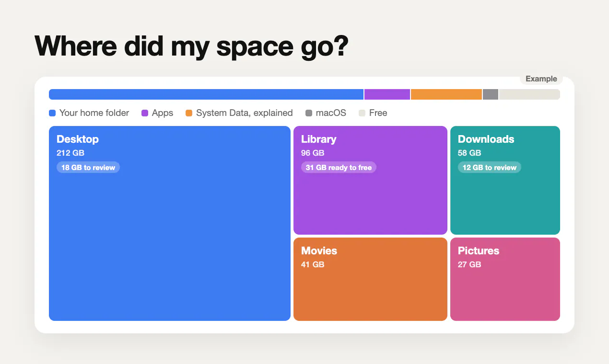Click the beige Free space bar segment
609x364 pixels.
[x=529, y=94]
